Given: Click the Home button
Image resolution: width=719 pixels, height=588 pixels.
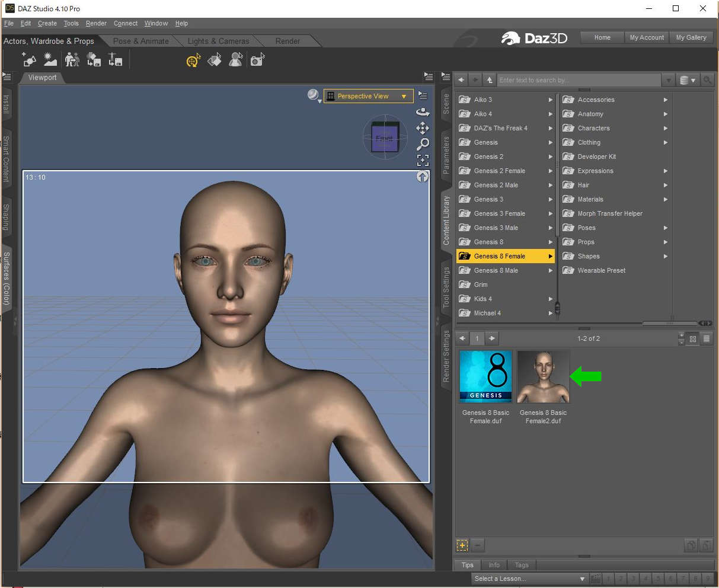Looking at the screenshot, I should (602, 37).
